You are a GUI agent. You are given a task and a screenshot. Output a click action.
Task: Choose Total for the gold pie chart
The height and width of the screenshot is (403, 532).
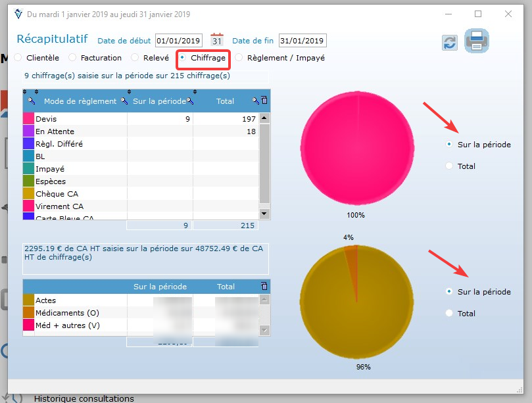449,313
